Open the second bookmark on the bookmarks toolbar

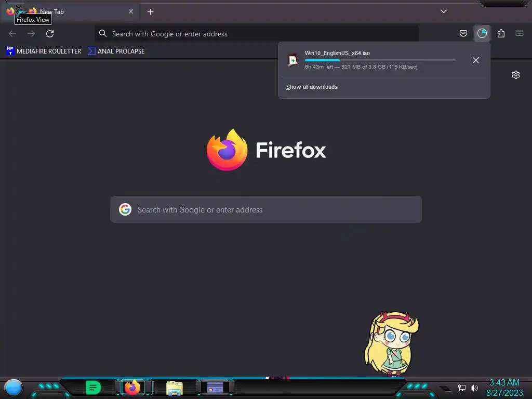116,51
